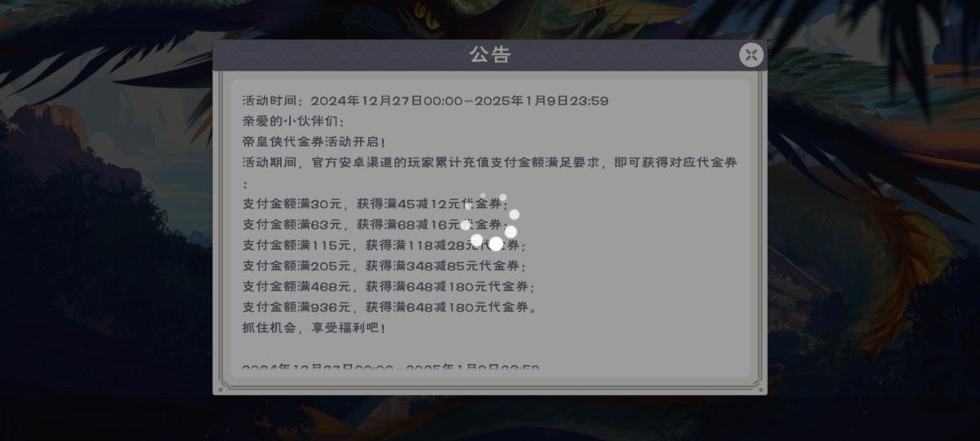Click the cut-off date text at panel bottom

coord(391,367)
